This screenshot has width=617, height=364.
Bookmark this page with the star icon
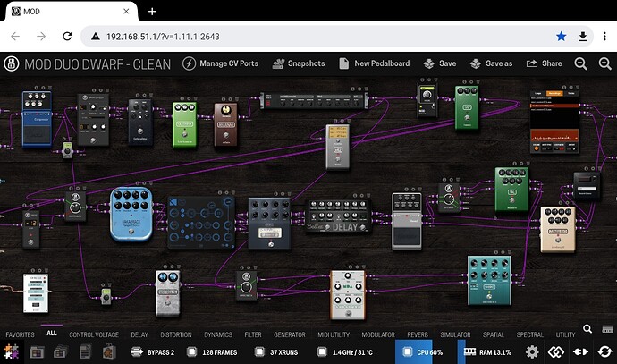pos(562,36)
